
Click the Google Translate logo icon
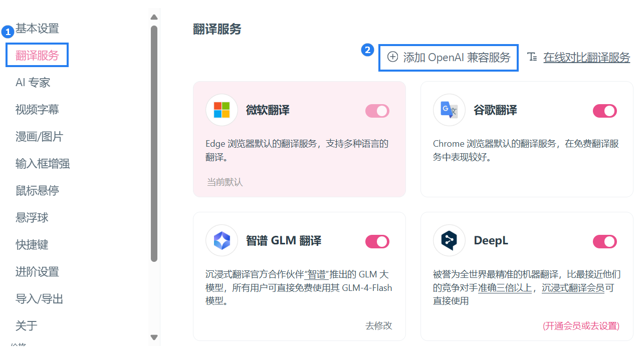449,110
